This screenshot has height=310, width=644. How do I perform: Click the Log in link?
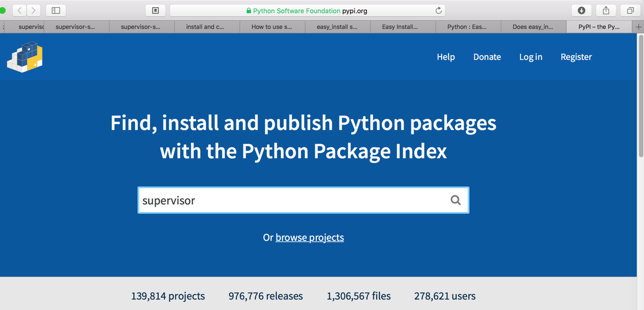(x=531, y=57)
